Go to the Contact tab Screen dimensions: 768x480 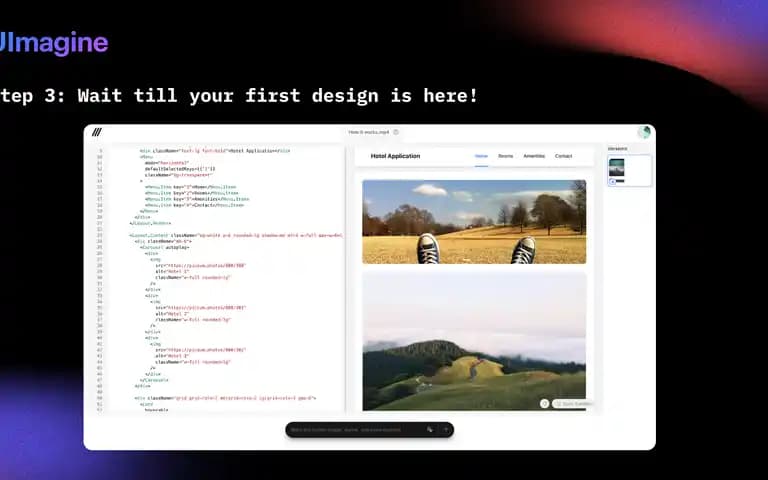pos(563,156)
